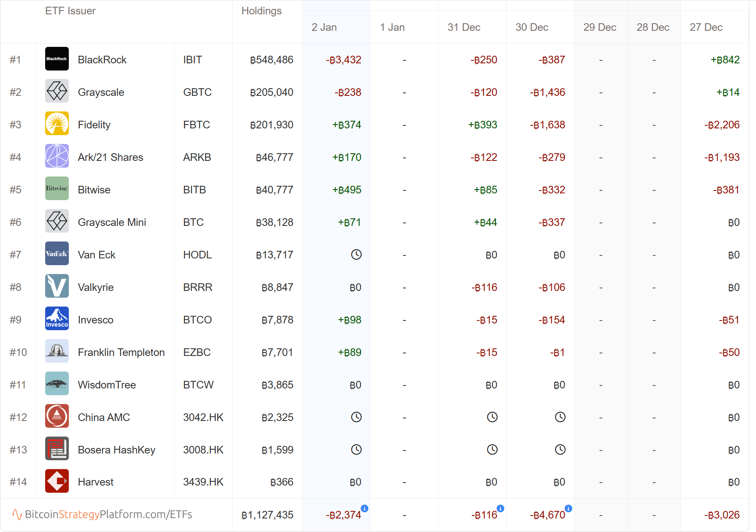The height and width of the screenshot is (532, 756).
Task: Click China AMC 31 Dec clock icon
Action: click(492, 417)
